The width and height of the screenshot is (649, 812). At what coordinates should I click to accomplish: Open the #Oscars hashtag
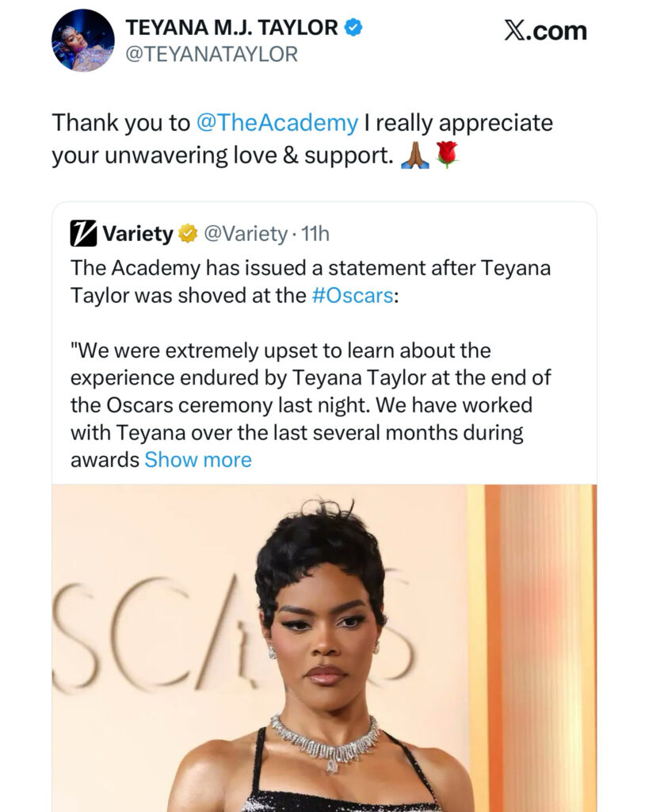(352, 295)
